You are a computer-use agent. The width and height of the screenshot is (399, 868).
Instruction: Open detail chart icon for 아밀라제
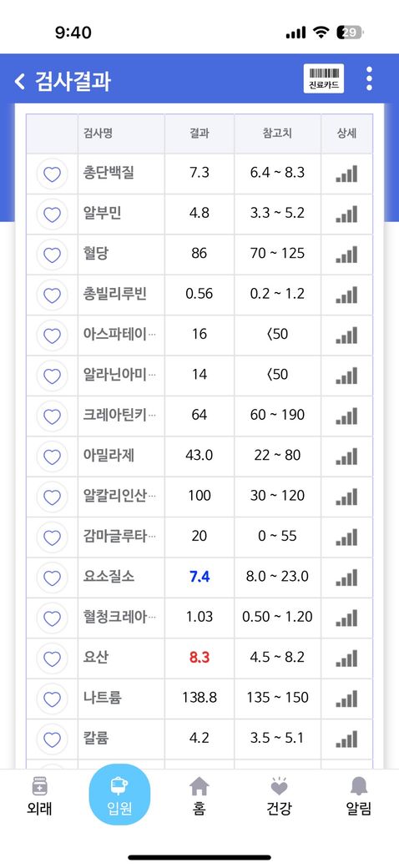point(346,457)
